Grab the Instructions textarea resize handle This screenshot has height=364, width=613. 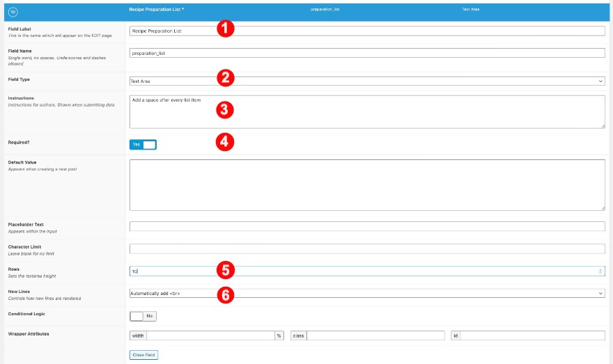click(x=603, y=126)
